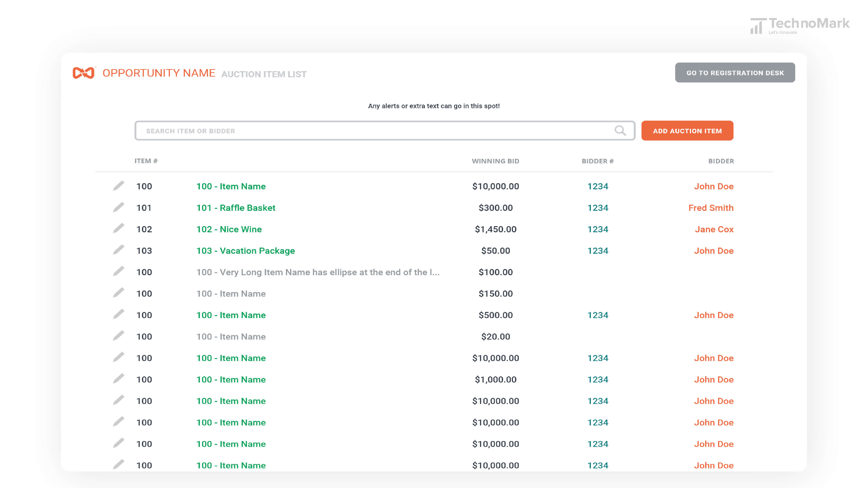The image size is (868, 488).
Task: Click item number 101 cell
Action: (144, 208)
